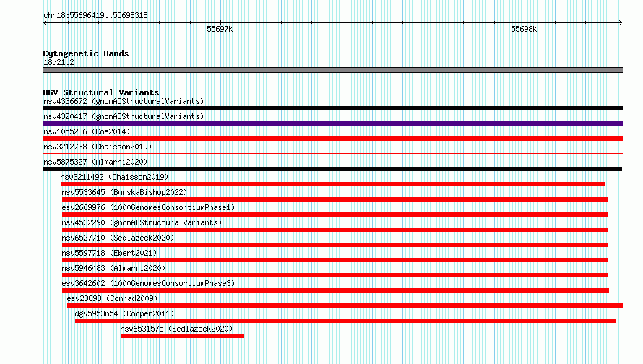The height and width of the screenshot is (364, 643).
Task: Open variant nsv5875327 (Almarri2020) label
Action: 95,162
